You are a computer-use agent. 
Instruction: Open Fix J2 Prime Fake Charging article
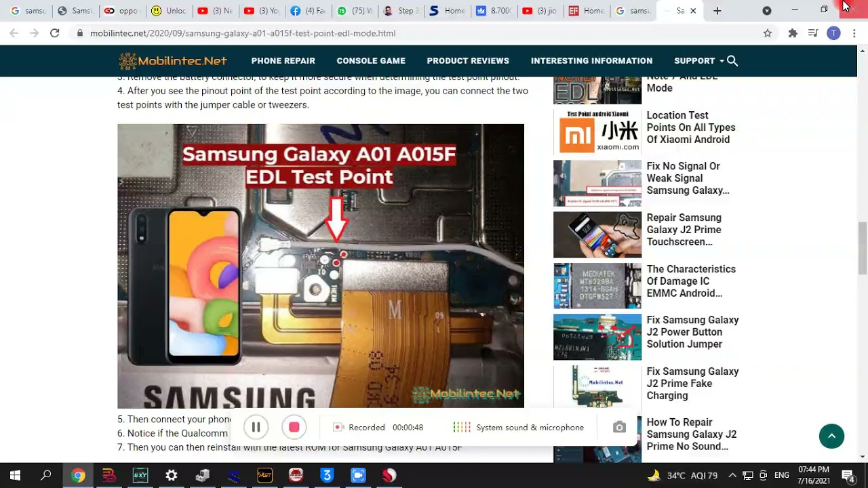[x=692, y=384]
